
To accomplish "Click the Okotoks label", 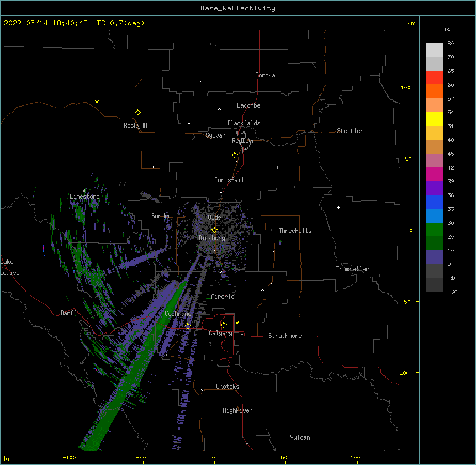I will pyautogui.click(x=228, y=387).
